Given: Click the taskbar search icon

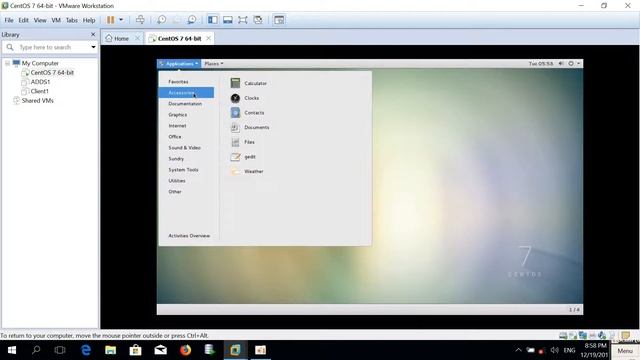Looking at the screenshot, I should click(36, 350).
